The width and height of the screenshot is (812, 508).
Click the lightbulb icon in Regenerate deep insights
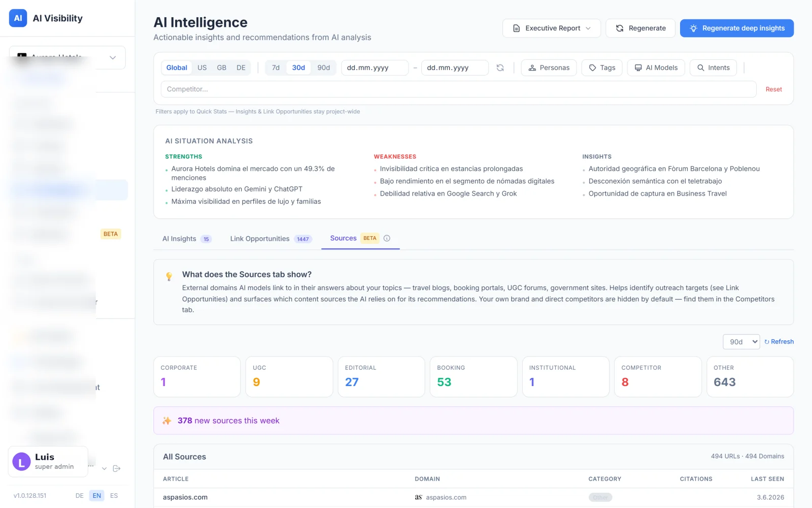tap(693, 28)
